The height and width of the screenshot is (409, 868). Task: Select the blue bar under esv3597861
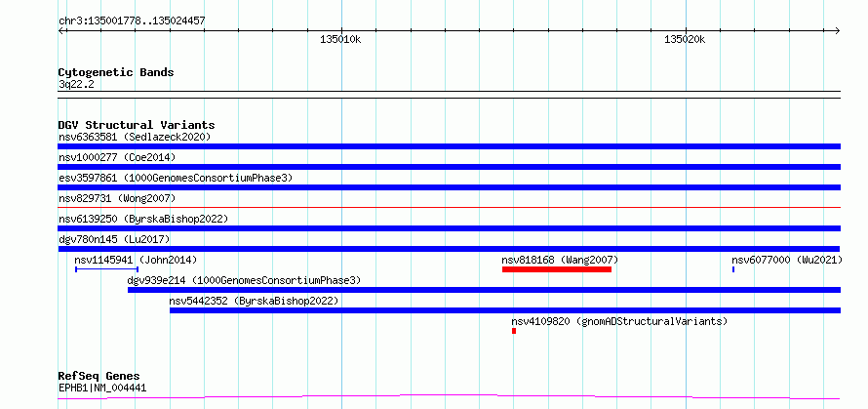pos(449,187)
